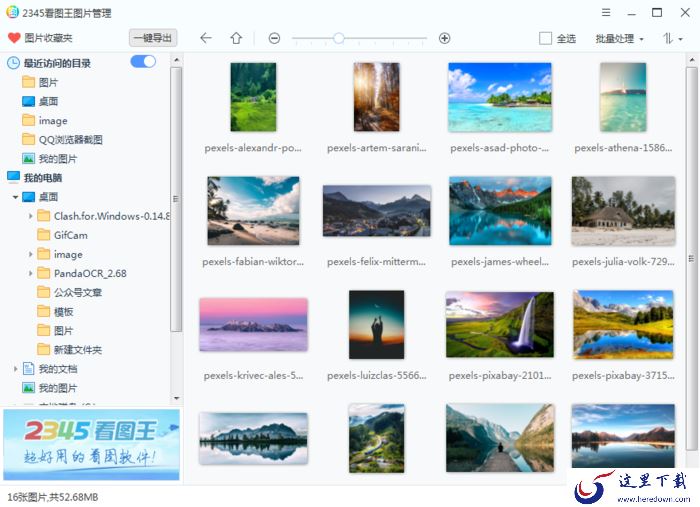Select the person-on-dock fjord thumbnail
This screenshot has width=700, height=507.
coord(500,438)
